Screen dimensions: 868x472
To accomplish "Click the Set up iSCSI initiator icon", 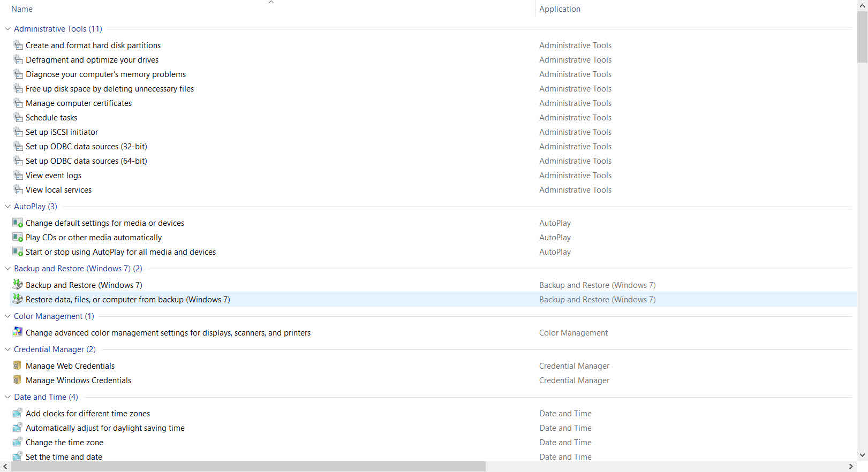I will 18,132.
